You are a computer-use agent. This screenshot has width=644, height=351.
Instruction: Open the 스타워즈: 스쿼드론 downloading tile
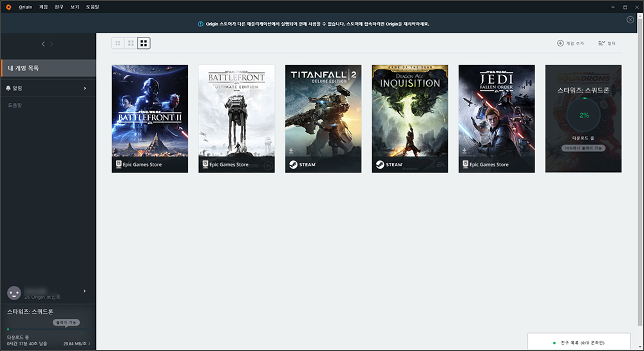583,119
